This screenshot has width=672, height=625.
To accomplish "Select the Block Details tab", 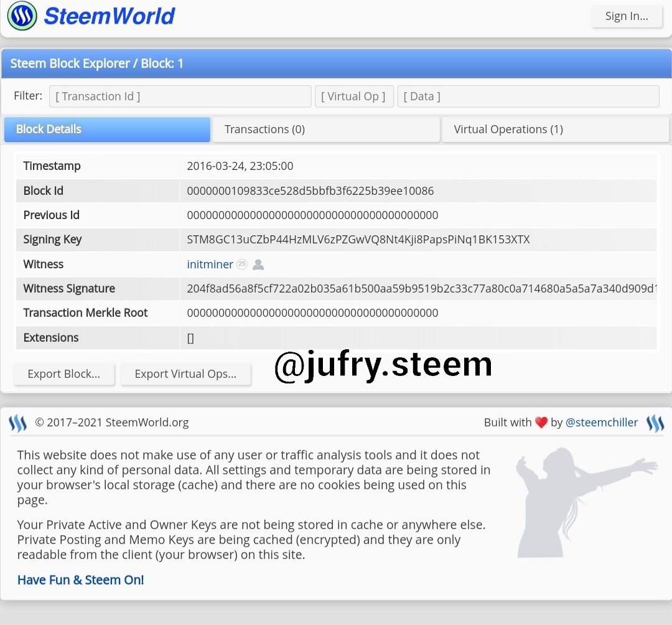I will tap(107, 129).
